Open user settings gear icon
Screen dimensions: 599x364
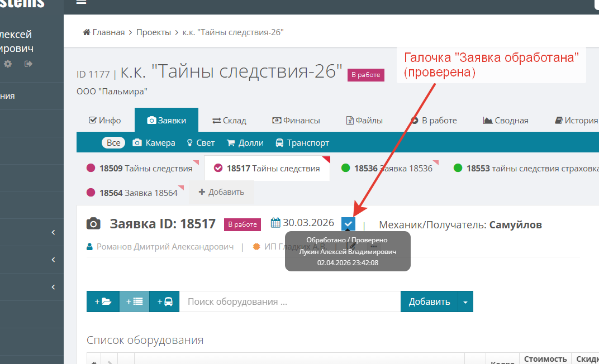(x=8, y=64)
